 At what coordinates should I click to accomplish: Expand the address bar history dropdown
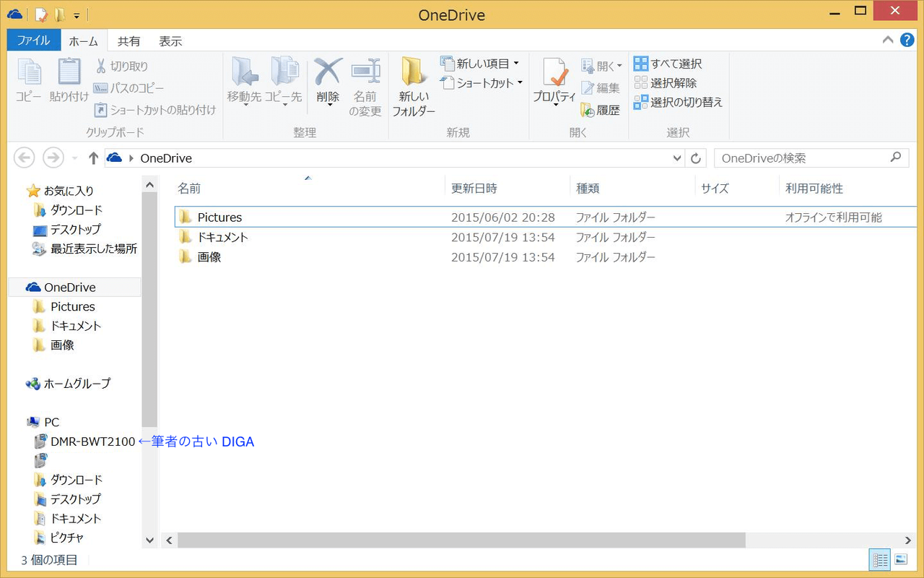coord(676,158)
